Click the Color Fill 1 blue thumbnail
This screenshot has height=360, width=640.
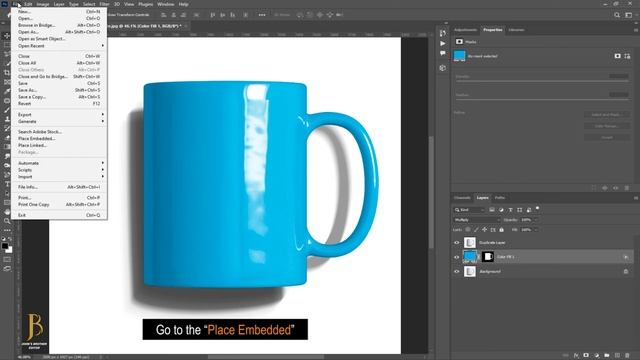click(470, 257)
